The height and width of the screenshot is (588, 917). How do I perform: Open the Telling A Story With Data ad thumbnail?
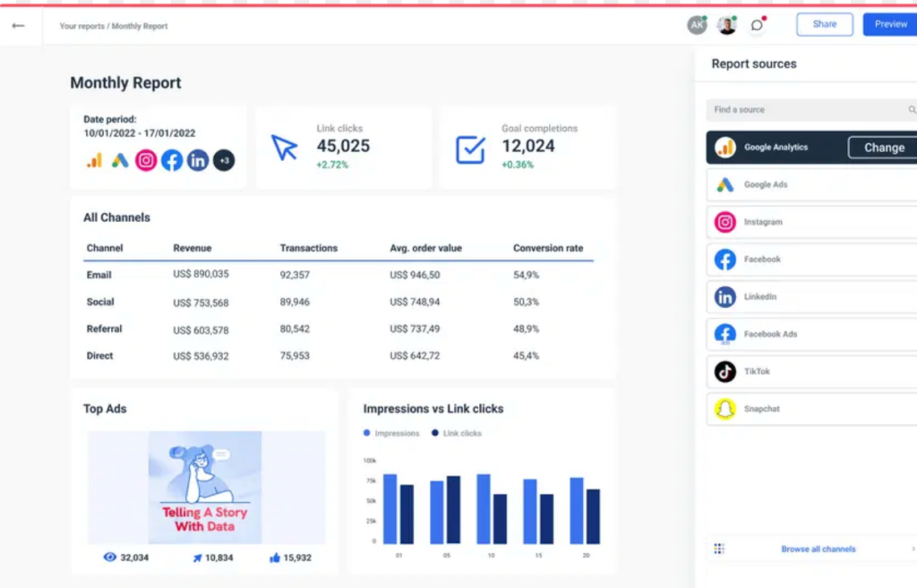[x=205, y=488]
